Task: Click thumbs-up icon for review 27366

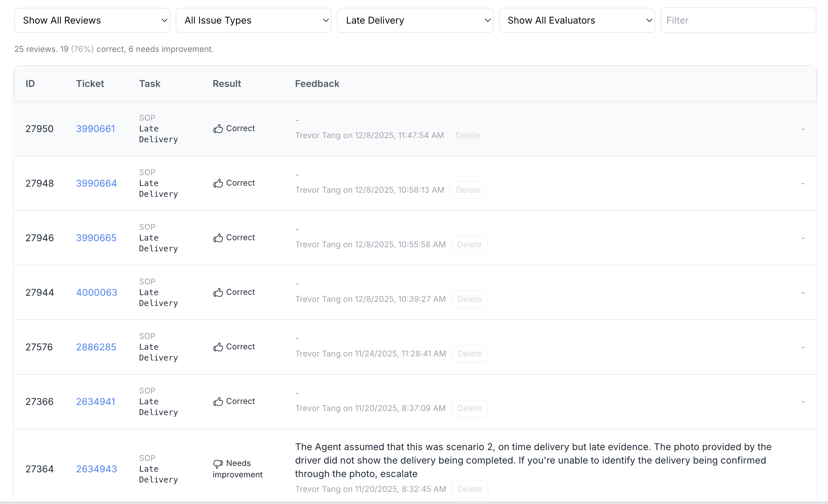Action: 218,402
